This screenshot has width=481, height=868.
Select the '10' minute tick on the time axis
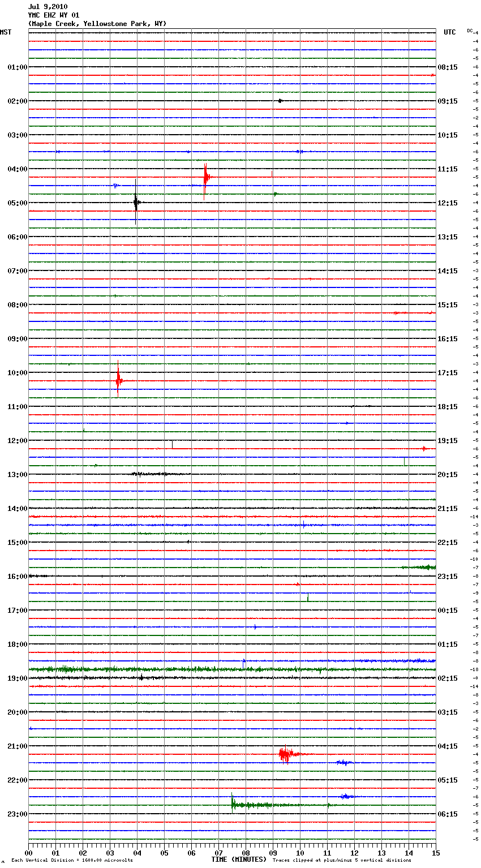point(300,852)
